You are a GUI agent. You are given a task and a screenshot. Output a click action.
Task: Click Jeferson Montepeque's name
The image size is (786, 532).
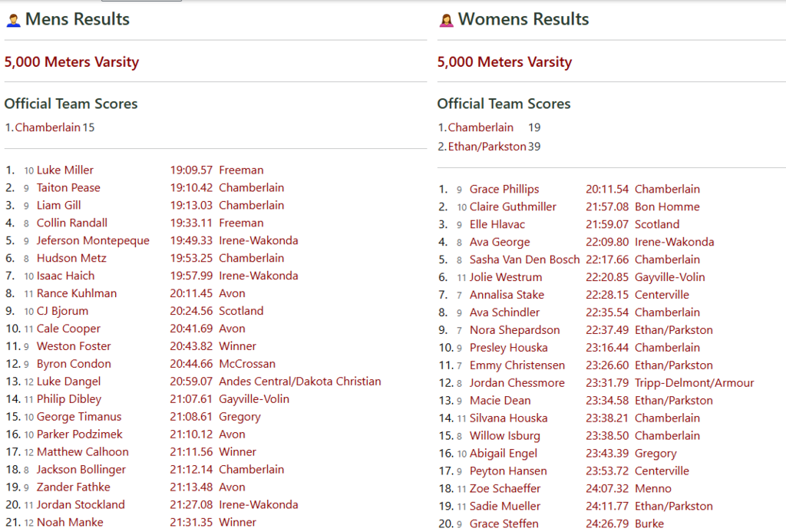point(93,241)
